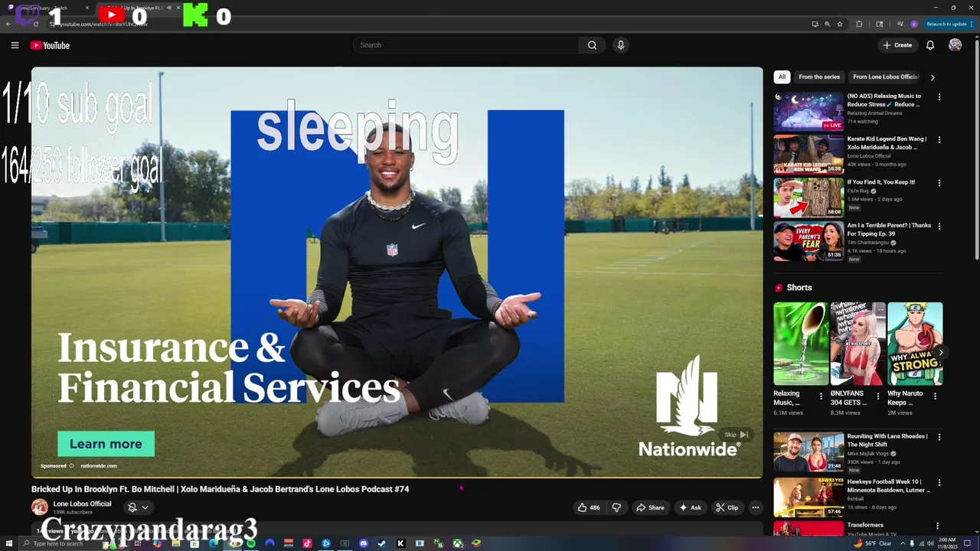Open options for If You Find It video

coord(939,183)
